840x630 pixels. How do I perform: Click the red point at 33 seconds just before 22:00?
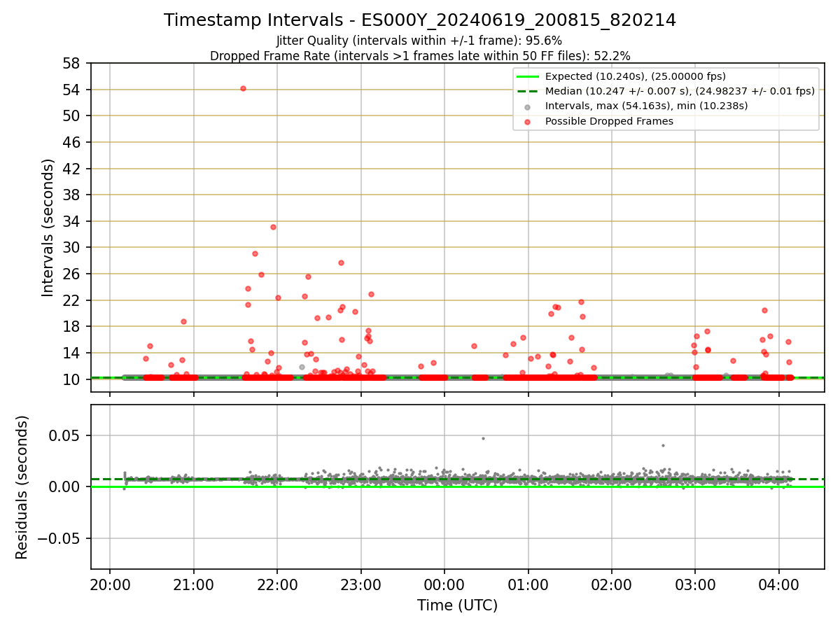[273, 227]
